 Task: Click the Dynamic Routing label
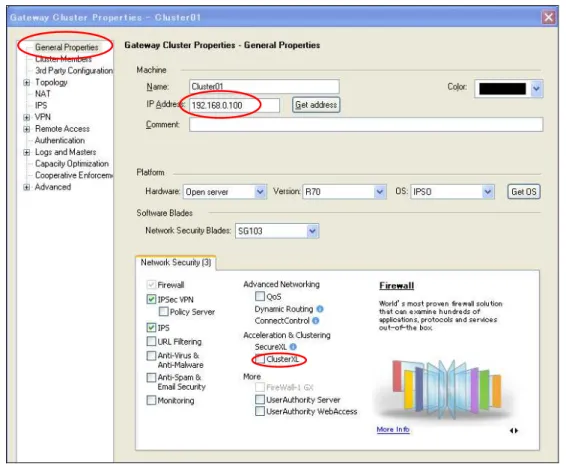(284, 309)
